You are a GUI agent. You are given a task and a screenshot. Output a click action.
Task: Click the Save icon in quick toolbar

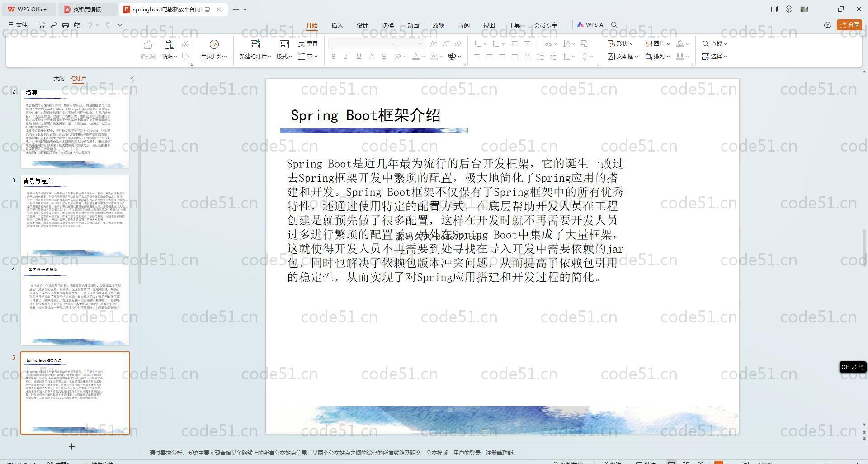[x=42, y=25]
